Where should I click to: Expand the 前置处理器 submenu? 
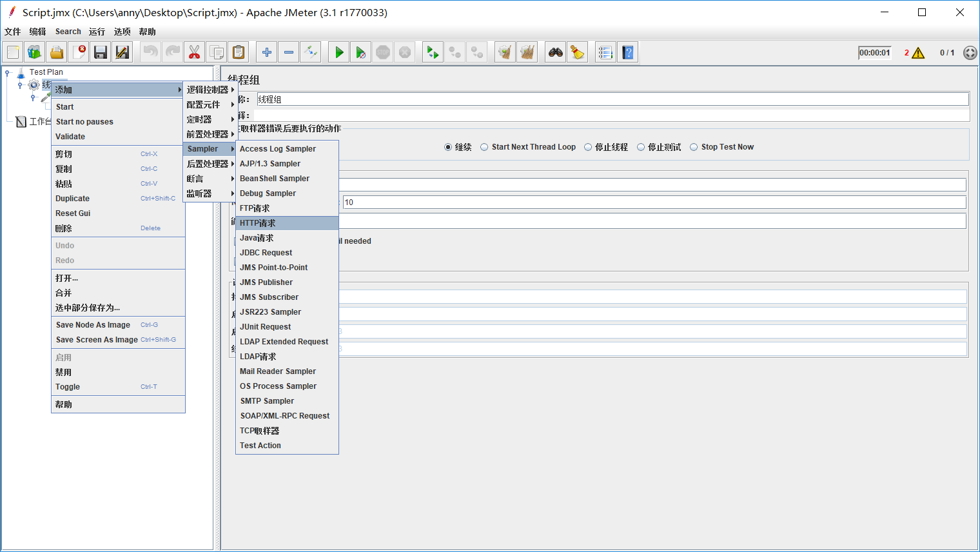(x=210, y=134)
